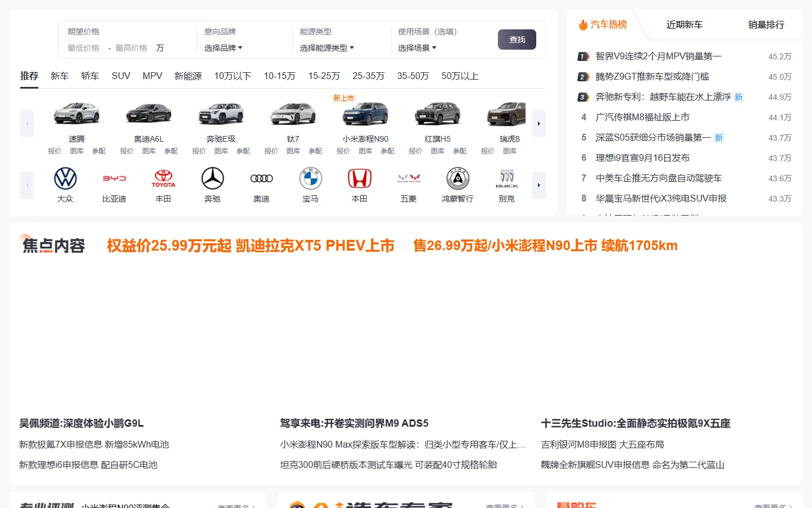Screen dimensions: 812x508
Task: Open 奥迪A6L 图库 gallery link
Action: tap(149, 151)
